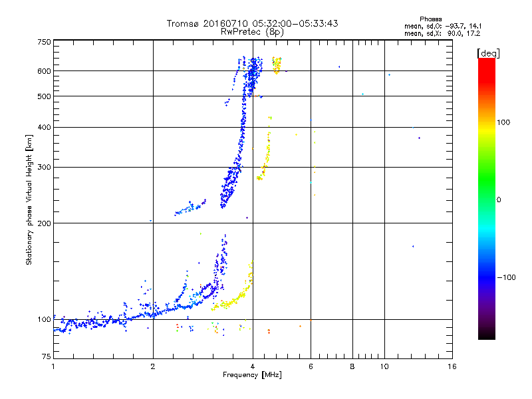Screen dimensions: 532x399
Task: Click the 'Phases' header text
Action: pyautogui.click(x=430, y=19)
